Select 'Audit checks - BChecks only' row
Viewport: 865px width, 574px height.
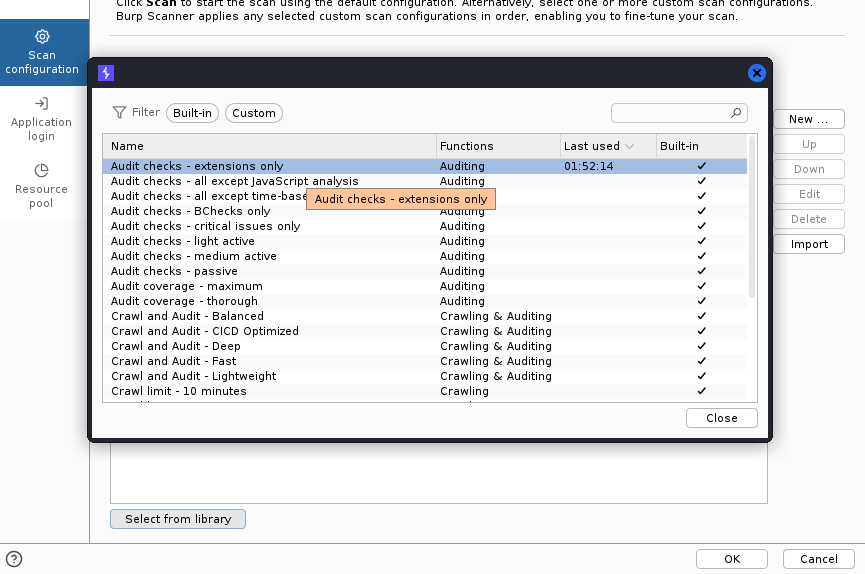click(425, 211)
